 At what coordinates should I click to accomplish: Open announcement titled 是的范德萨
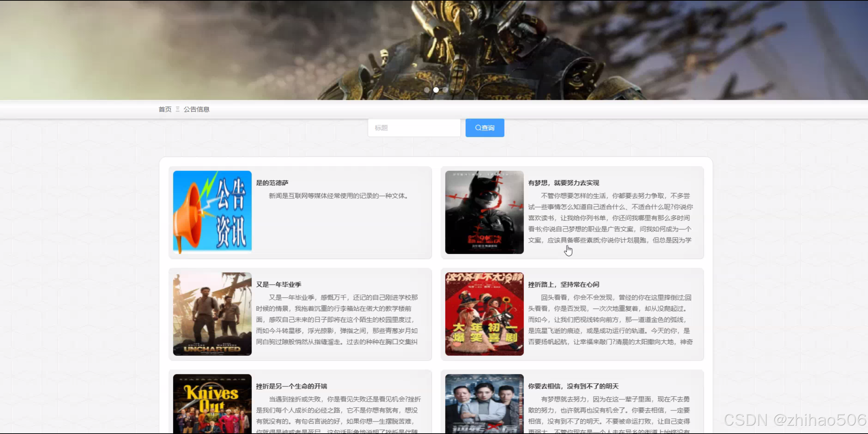pyautogui.click(x=272, y=183)
